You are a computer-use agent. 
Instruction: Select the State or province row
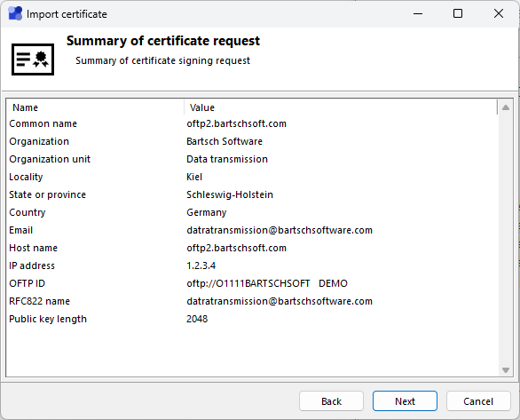[x=252, y=194]
